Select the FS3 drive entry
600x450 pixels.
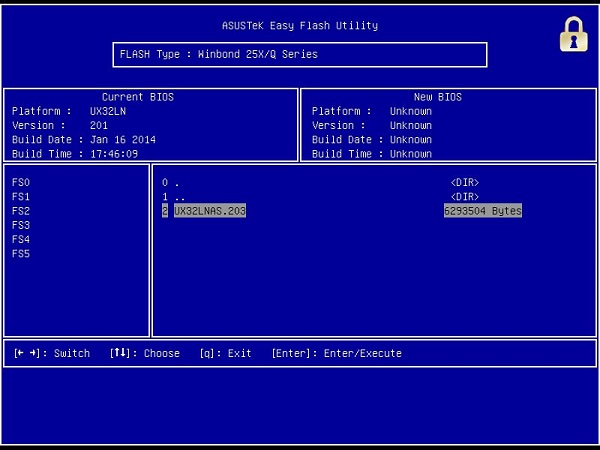21,226
